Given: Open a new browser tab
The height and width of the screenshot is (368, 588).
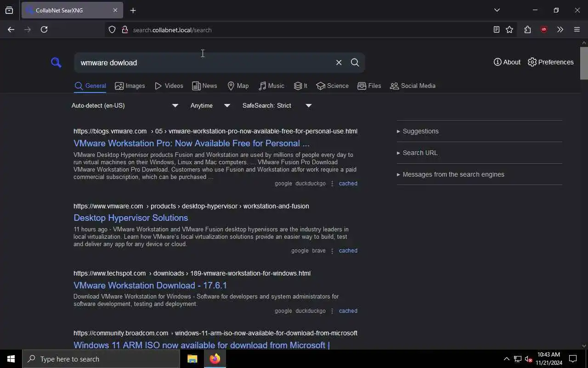Looking at the screenshot, I should click(x=133, y=10).
